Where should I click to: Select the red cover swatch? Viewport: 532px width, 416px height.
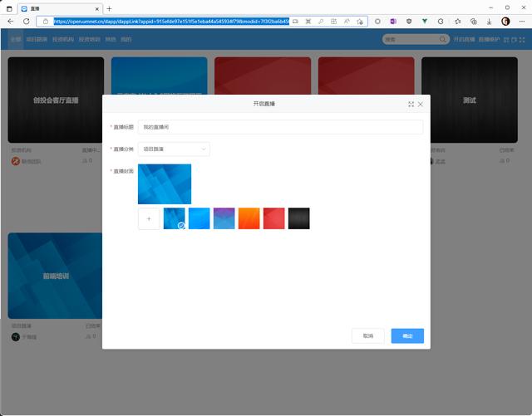coord(273,218)
